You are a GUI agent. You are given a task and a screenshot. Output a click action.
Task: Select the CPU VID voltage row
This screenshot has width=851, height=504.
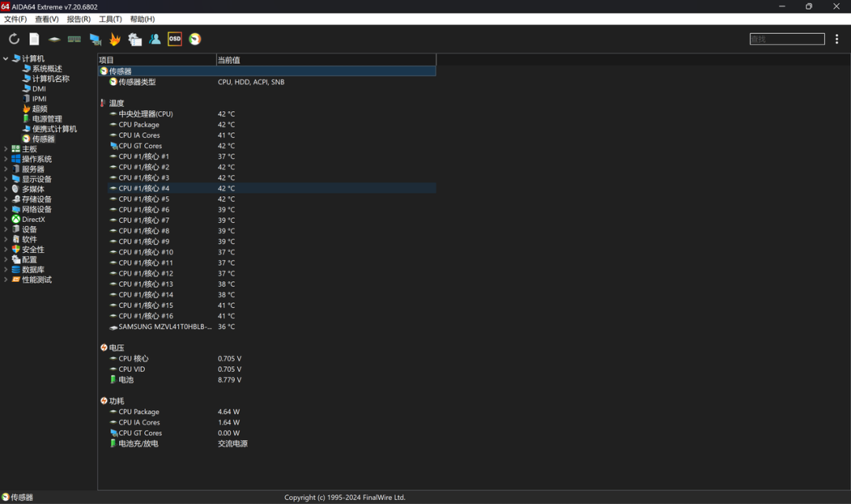(x=273, y=369)
